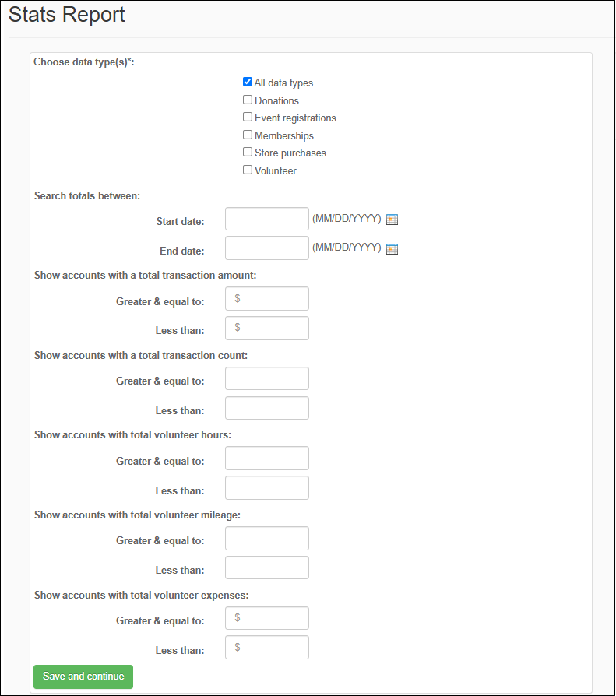The width and height of the screenshot is (616, 696).
Task: Focus the End date input field
Action: click(x=267, y=248)
